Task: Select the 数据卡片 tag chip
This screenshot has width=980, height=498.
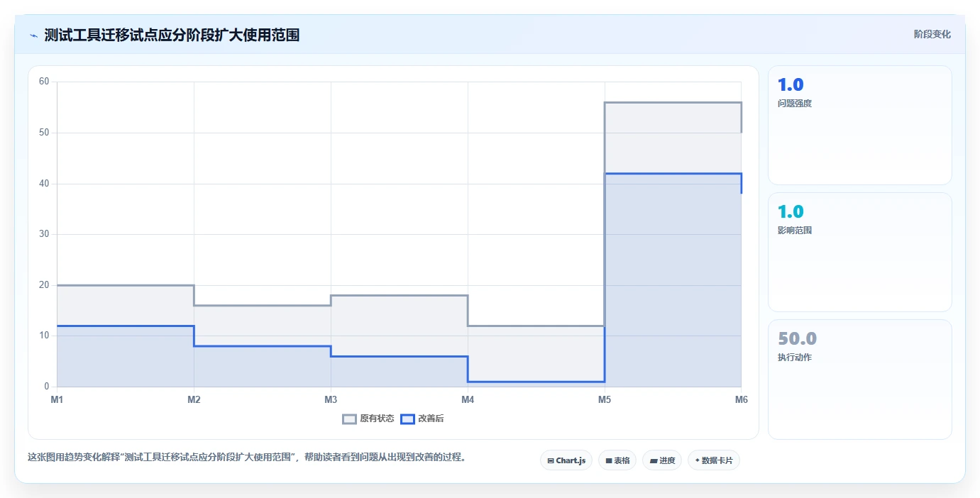Action: 714,460
